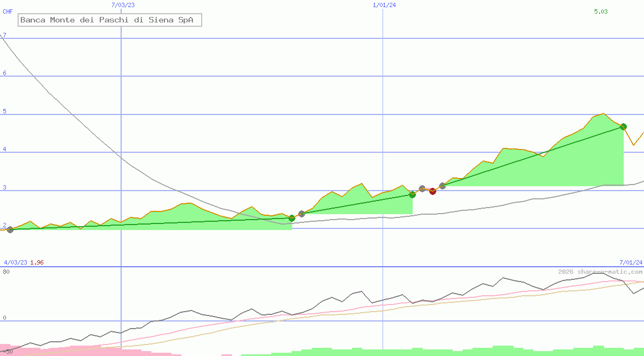Select the green marker ending the first trend line
The height and width of the screenshot is (356, 644).
(292, 218)
